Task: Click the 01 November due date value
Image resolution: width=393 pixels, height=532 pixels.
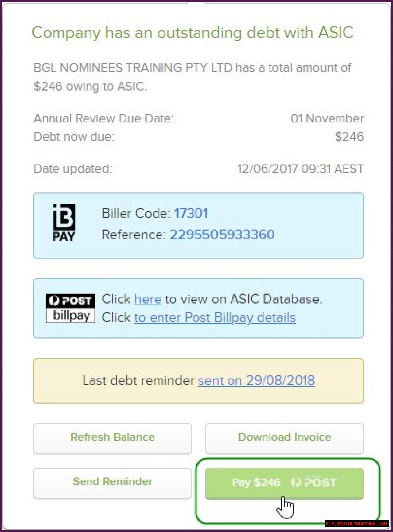Action: (x=327, y=118)
